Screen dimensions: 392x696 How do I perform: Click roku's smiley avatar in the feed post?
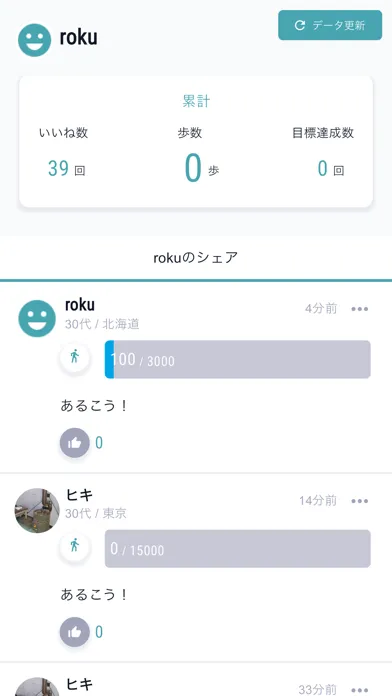[x=37, y=318]
